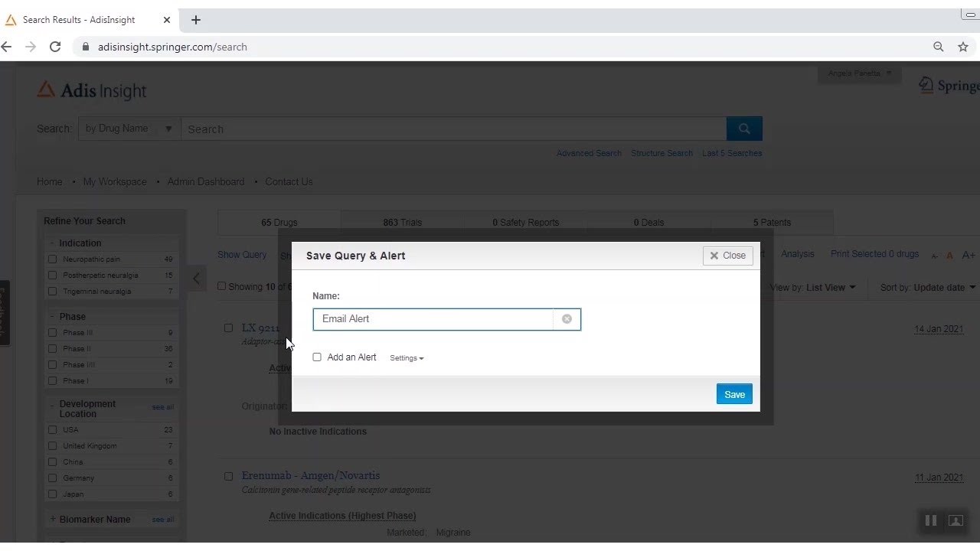Check the USA location filter
980x551 pixels.
click(x=52, y=430)
